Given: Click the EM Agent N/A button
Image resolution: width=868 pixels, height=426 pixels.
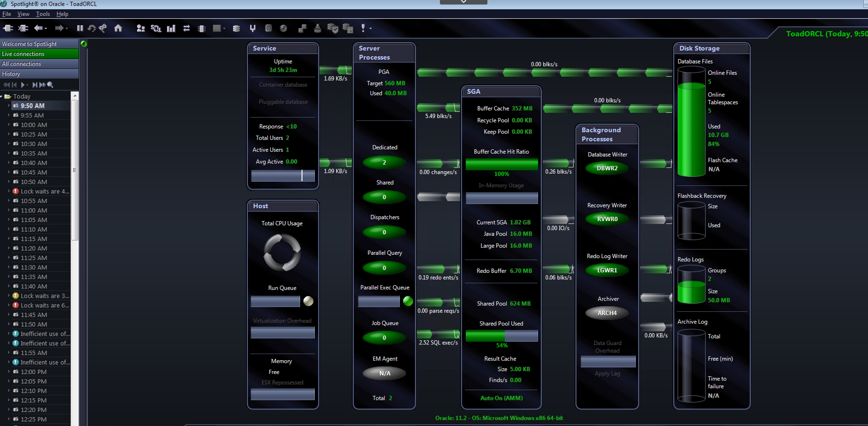Looking at the screenshot, I should (x=384, y=374).
